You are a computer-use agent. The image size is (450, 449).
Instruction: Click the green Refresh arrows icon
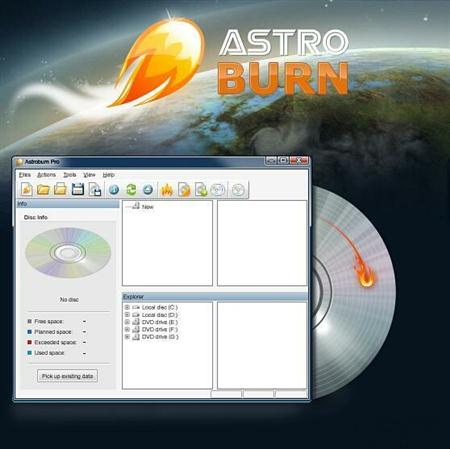click(x=131, y=190)
